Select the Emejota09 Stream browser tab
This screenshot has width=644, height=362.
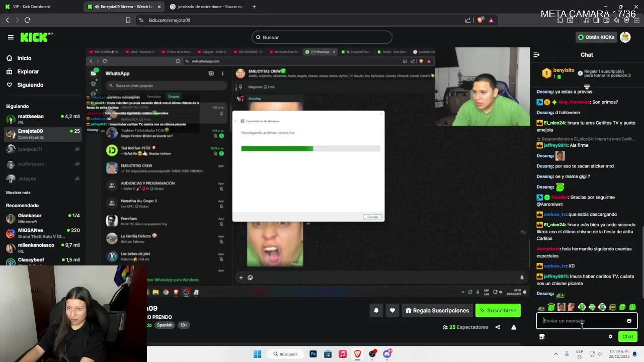point(125,7)
